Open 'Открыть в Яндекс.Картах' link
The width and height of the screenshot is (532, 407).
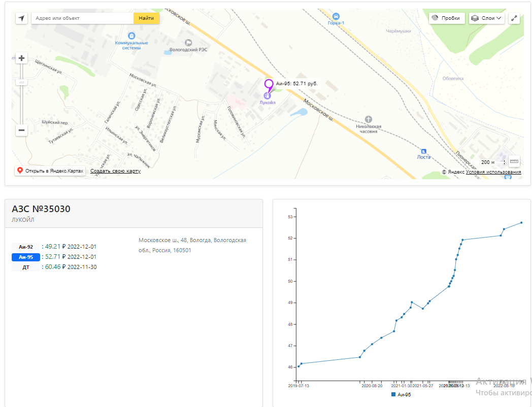point(50,171)
